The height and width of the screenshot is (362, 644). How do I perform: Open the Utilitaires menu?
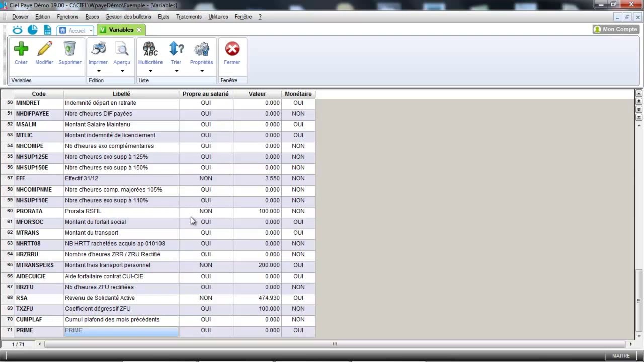tap(218, 17)
